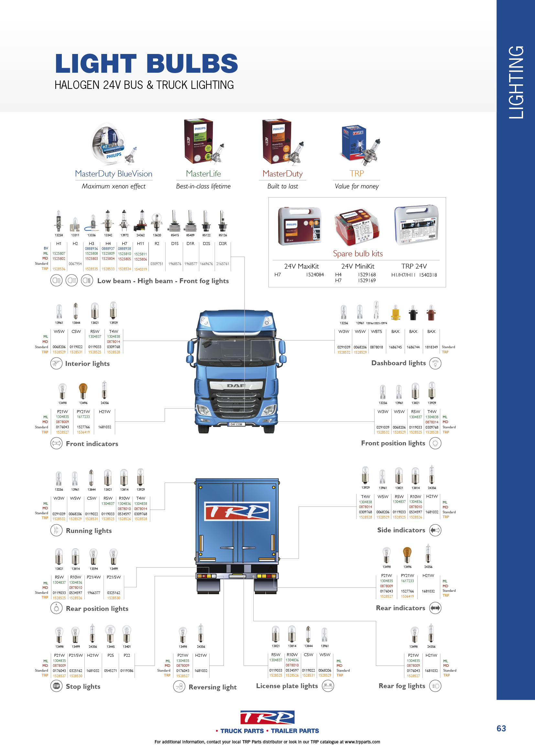Click the 'MasterDuty BlueVision' heading

click(x=114, y=174)
